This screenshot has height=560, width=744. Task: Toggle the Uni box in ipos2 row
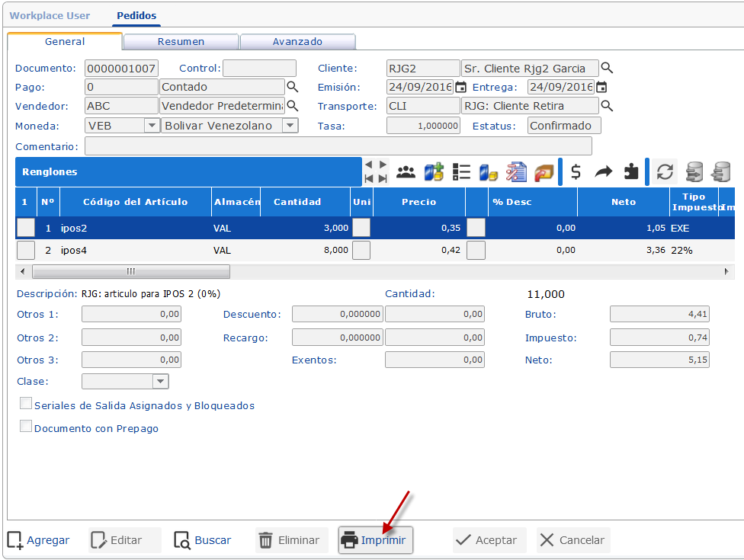tap(361, 228)
